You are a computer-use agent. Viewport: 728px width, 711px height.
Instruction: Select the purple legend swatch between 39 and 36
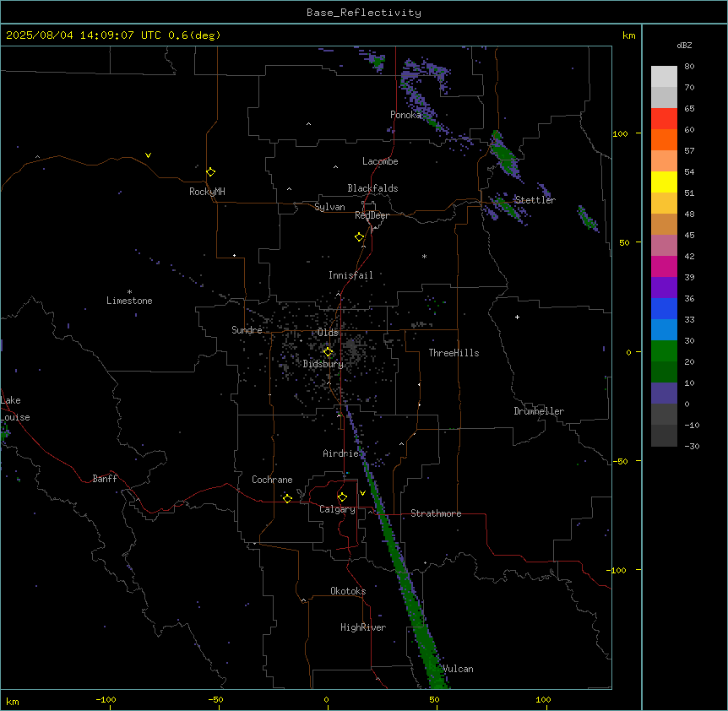(x=664, y=287)
